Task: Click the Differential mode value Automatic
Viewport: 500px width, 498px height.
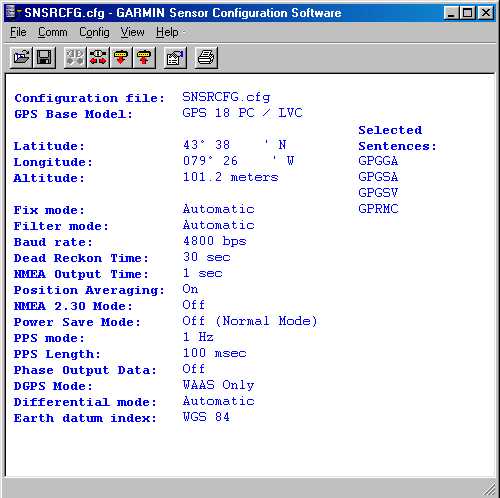Action: (x=218, y=401)
